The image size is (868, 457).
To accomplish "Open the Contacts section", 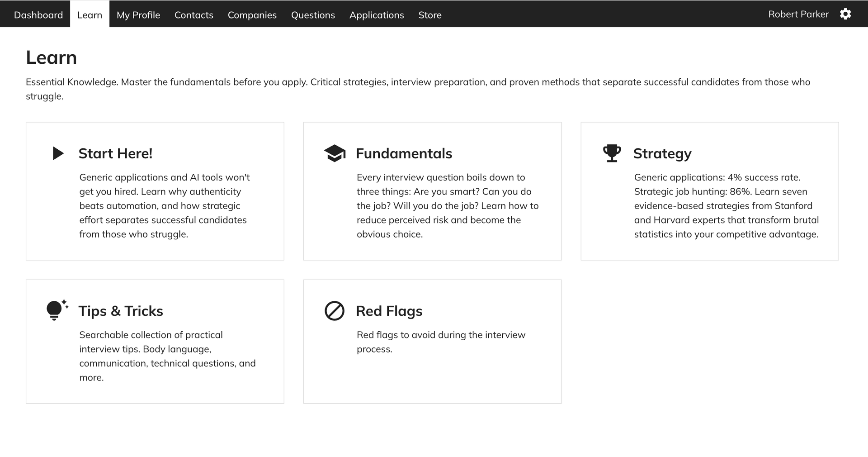I will [x=193, y=15].
